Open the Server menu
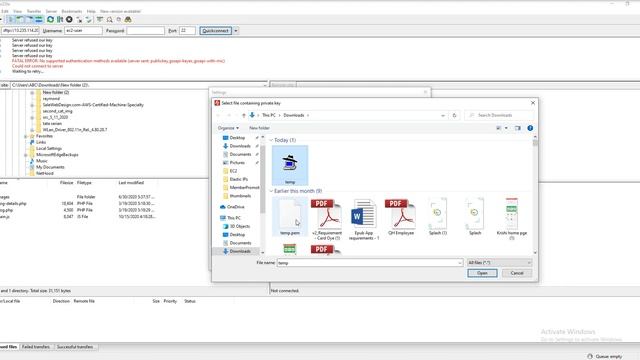The height and width of the screenshot is (360, 640). click(51, 11)
